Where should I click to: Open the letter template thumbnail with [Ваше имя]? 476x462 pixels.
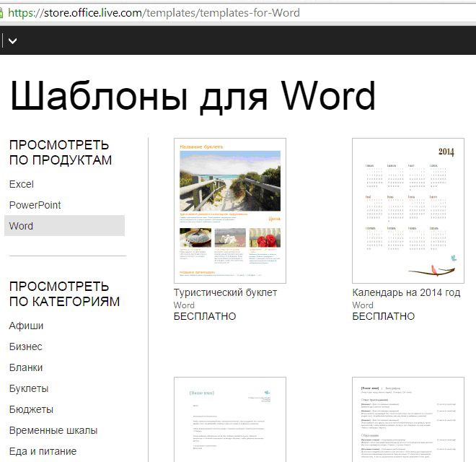click(x=230, y=419)
